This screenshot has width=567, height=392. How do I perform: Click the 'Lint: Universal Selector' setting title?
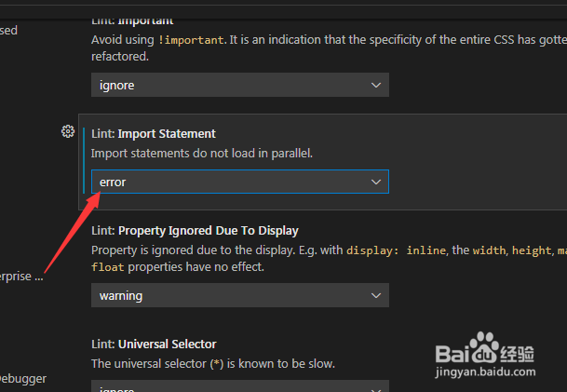[x=154, y=344]
